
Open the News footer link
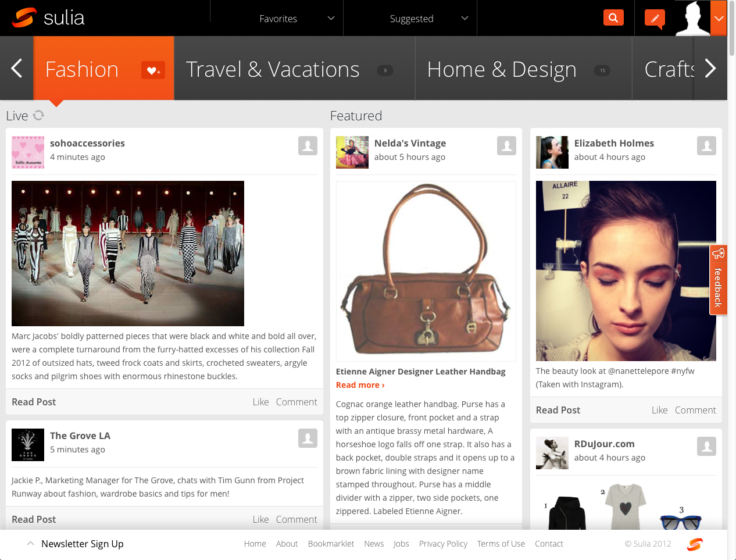pos(374,544)
